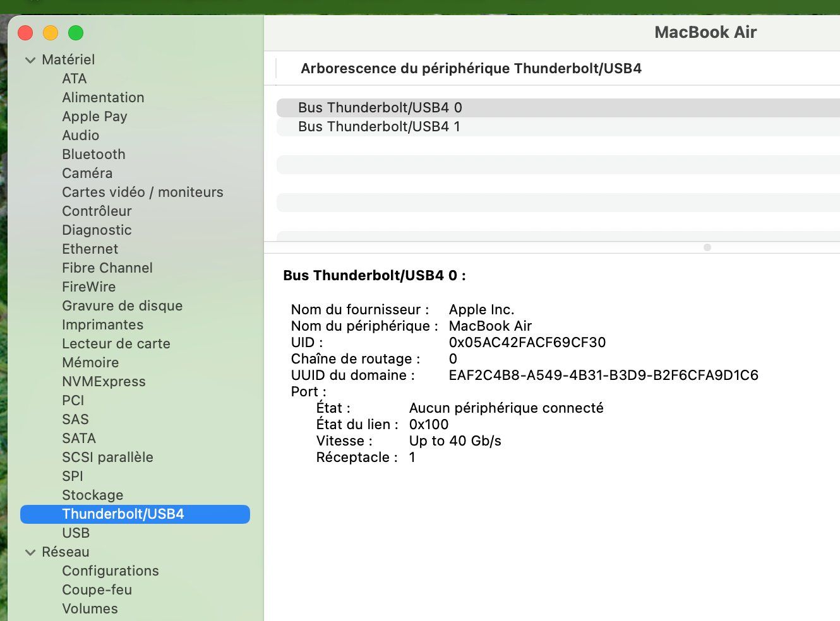Minimize the window with the yellow button
The height and width of the screenshot is (621, 840).
51,33
